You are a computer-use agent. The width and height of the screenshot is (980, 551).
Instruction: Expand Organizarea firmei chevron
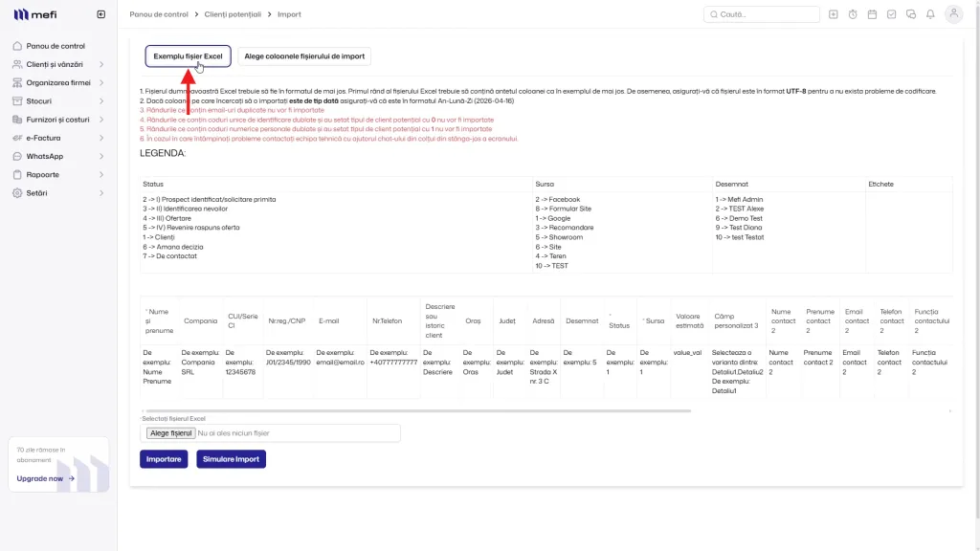click(101, 82)
